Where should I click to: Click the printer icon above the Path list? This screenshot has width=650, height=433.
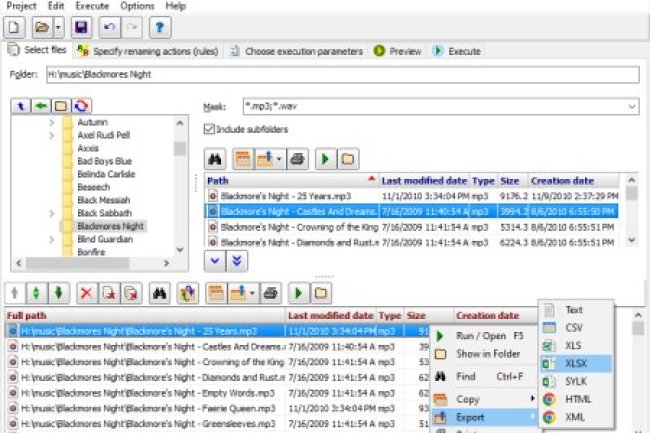pos(298,158)
